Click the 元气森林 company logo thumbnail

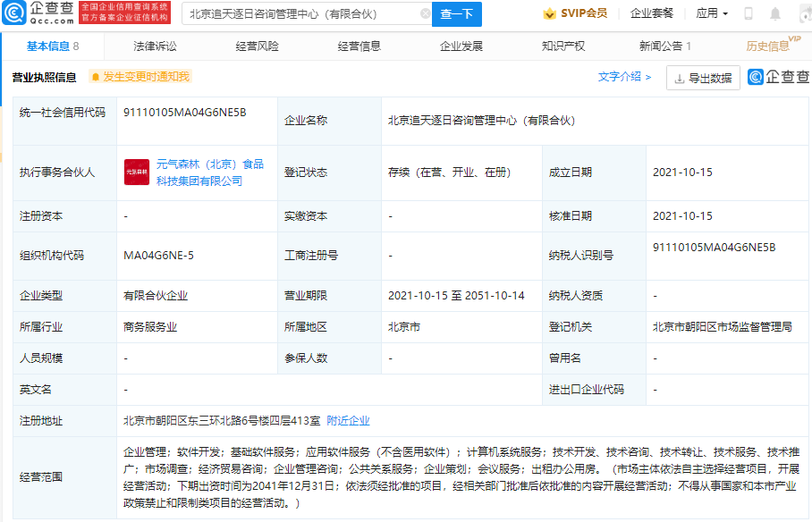pos(136,173)
